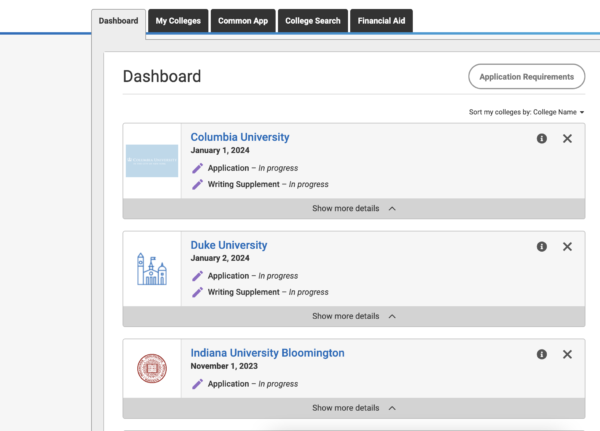Image resolution: width=600 pixels, height=431 pixels.
Task: Click pencil icon beside Columbia Writing Supplement
Action: click(197, 184)
